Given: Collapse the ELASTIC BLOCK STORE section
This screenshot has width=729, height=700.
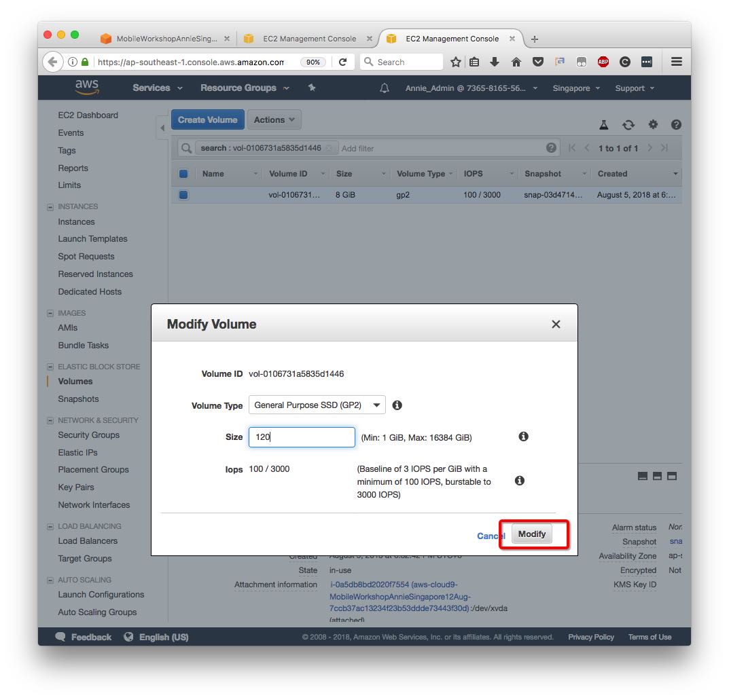Looking at the screenshot, I should (x=50, y=367).
